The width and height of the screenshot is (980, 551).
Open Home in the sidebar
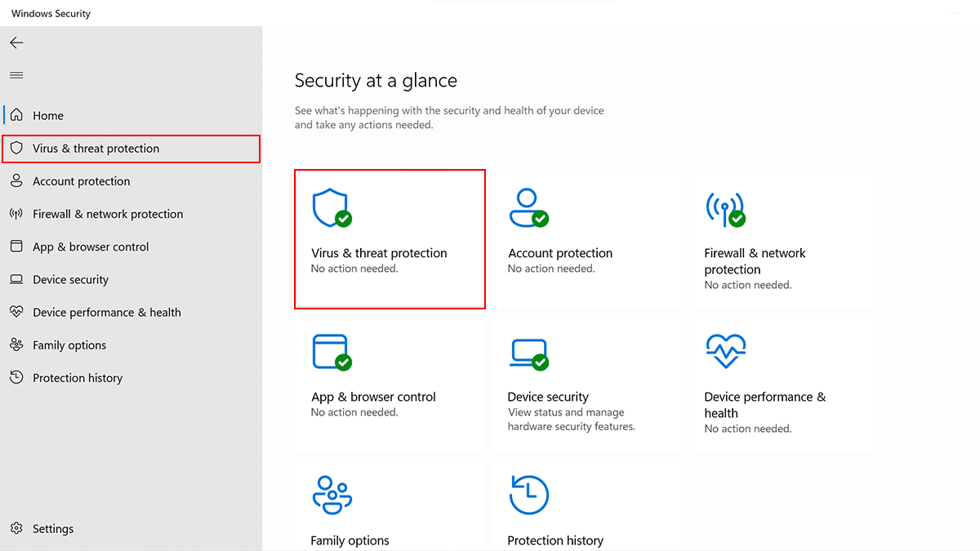48,116
